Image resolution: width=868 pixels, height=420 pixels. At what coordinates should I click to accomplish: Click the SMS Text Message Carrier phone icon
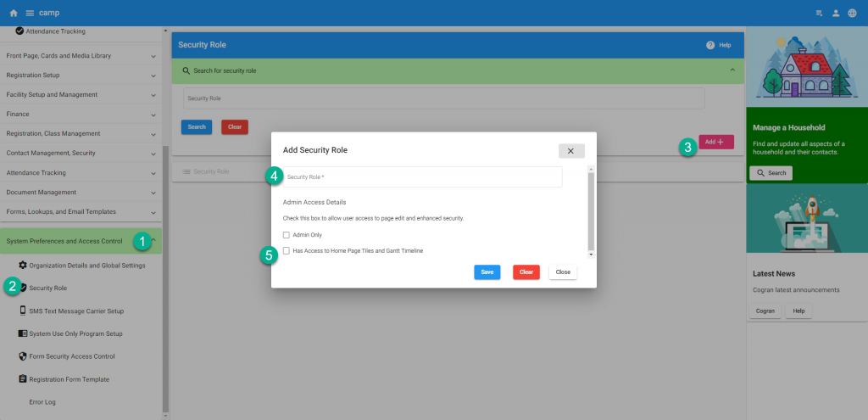23,311
